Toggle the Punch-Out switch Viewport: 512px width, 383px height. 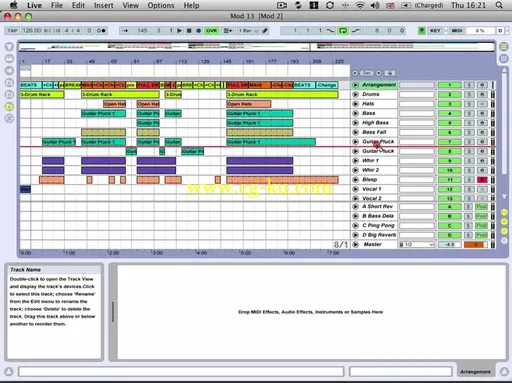coord(355,31)
